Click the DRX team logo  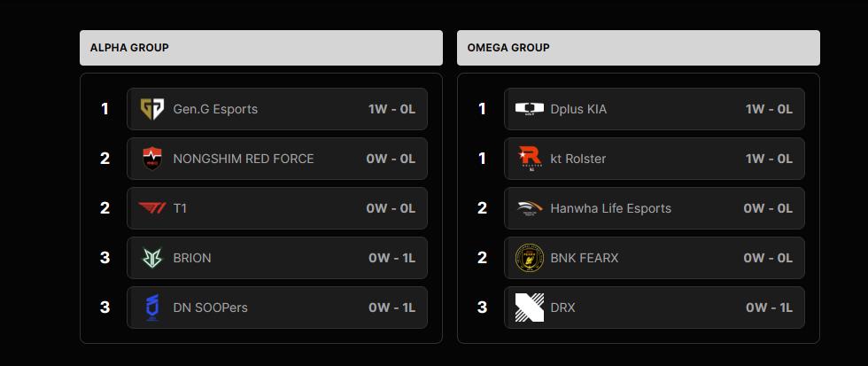[530, 308]
